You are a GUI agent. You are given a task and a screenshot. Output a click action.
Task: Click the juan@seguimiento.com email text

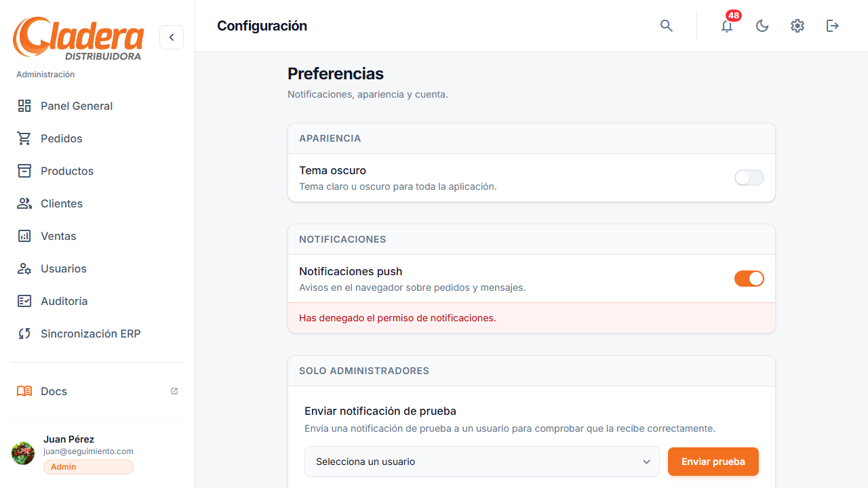tap(88, 451)
